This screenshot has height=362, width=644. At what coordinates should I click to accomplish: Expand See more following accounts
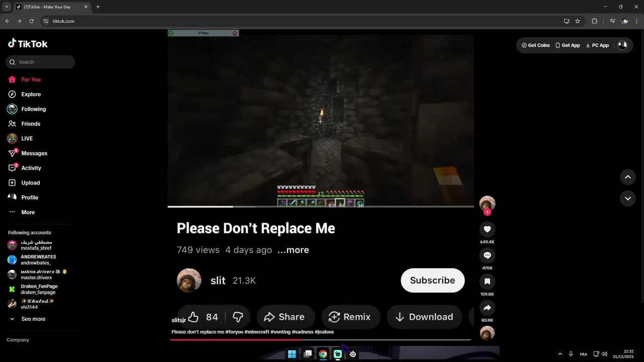[28, 319]
